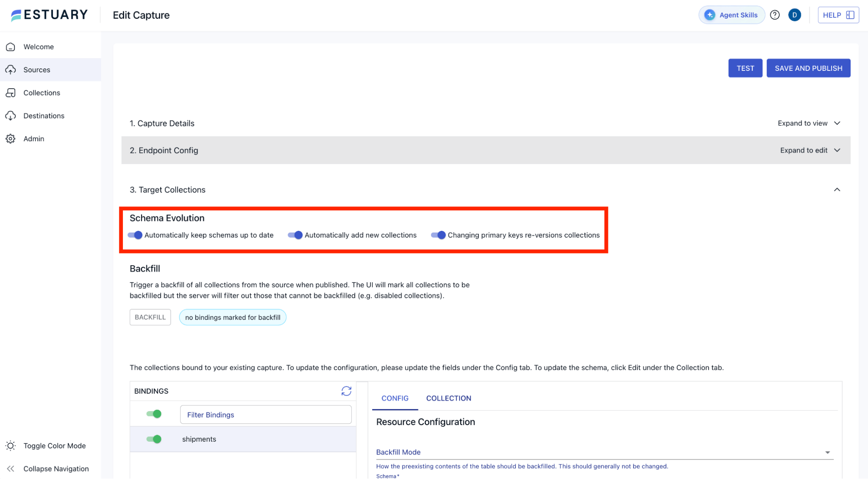Viewport: 868px width, 479px height.
Task: Switch to the COLLECTION tab
Action: [449, 398]
